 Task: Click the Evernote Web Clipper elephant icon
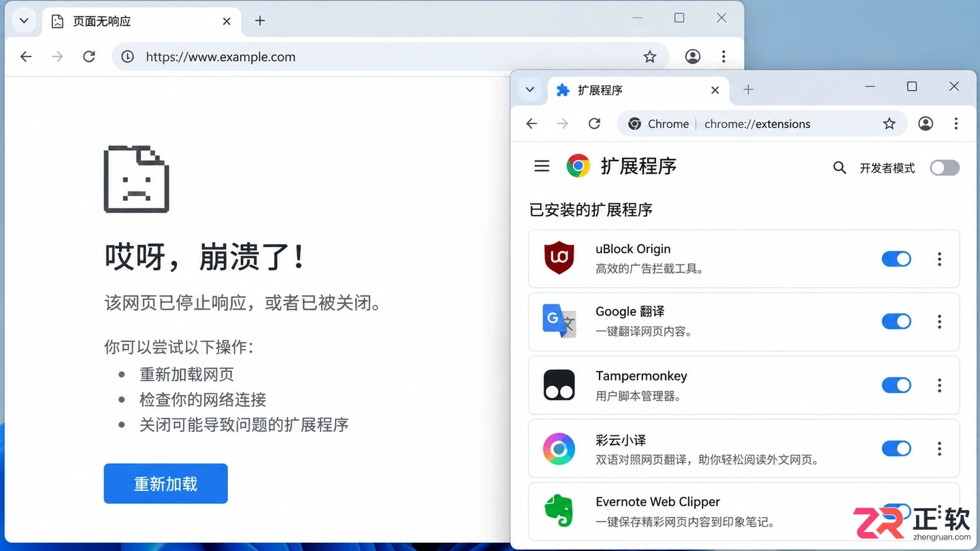point(559,511)
